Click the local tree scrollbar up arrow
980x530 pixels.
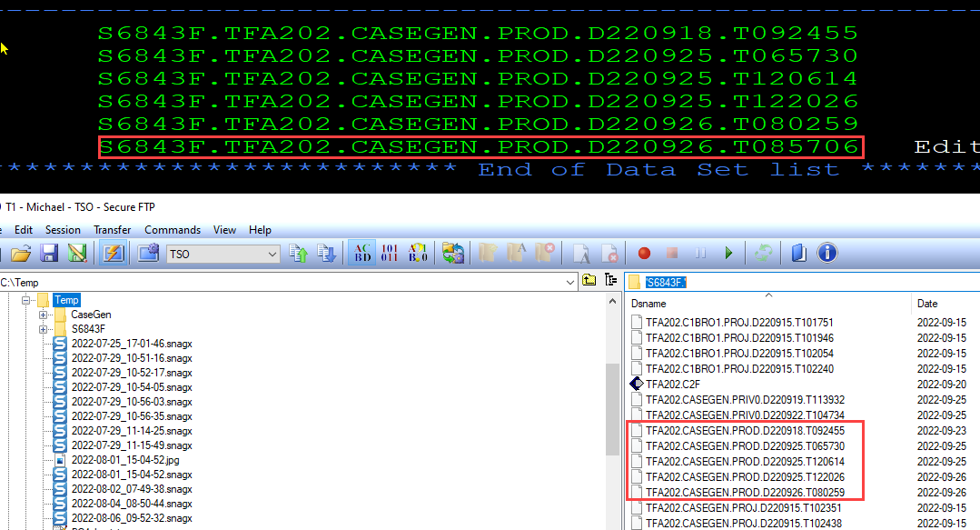(x=612, y=302)
